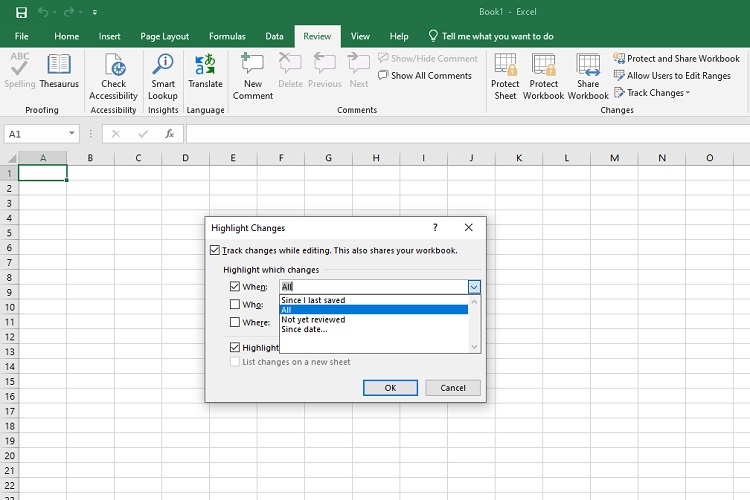Collapse the When dropdown arrow

pos(474,287)
